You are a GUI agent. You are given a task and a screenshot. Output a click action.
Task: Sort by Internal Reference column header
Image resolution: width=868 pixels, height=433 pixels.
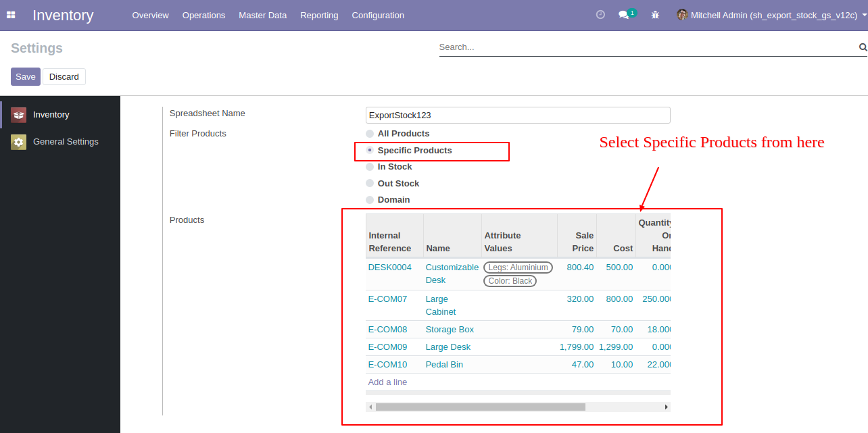395,235
